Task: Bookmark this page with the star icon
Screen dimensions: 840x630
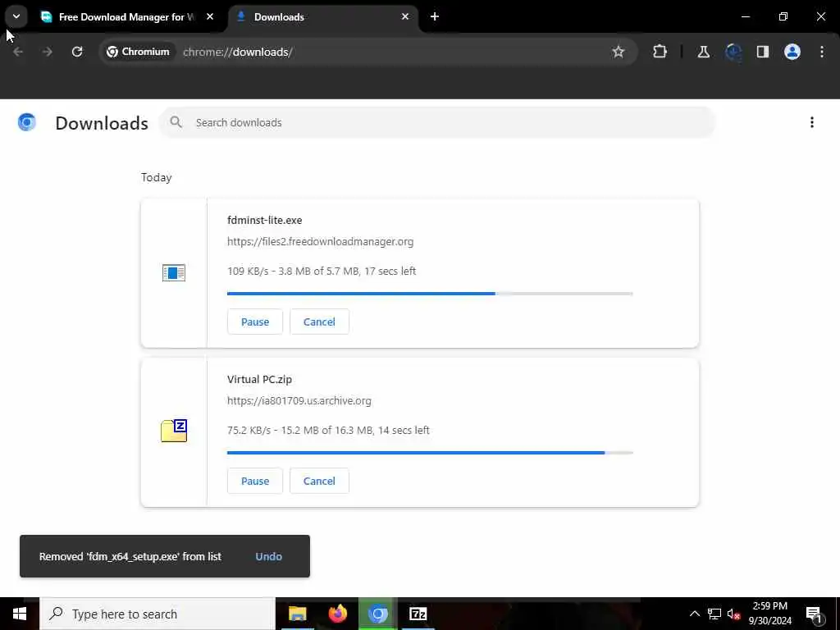Action: point(619,52)
